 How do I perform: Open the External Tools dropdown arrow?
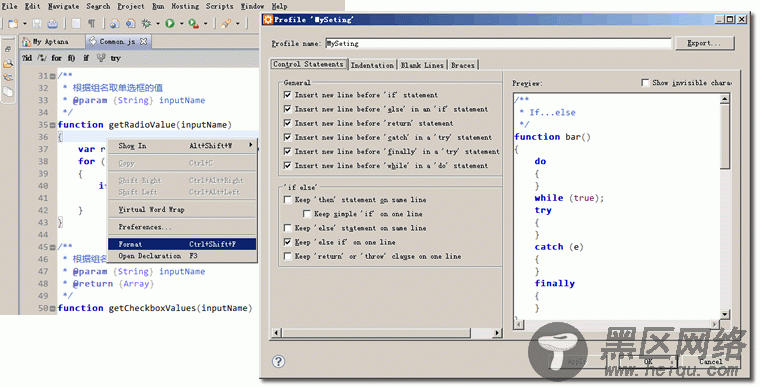click(205, 23)
